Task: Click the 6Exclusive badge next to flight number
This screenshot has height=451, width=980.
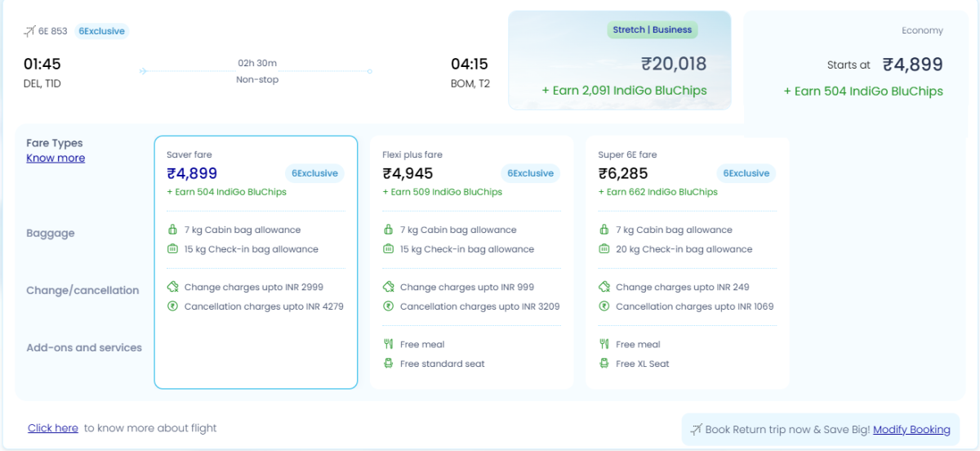Action: click(x=102, y=31)
